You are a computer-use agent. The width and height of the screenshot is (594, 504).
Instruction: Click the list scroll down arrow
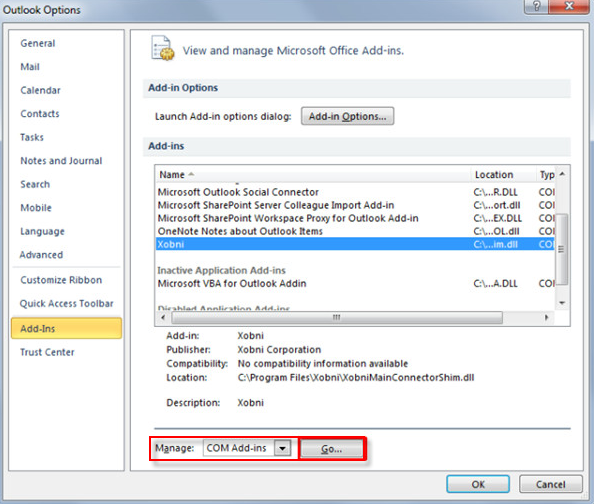(562, 302)
